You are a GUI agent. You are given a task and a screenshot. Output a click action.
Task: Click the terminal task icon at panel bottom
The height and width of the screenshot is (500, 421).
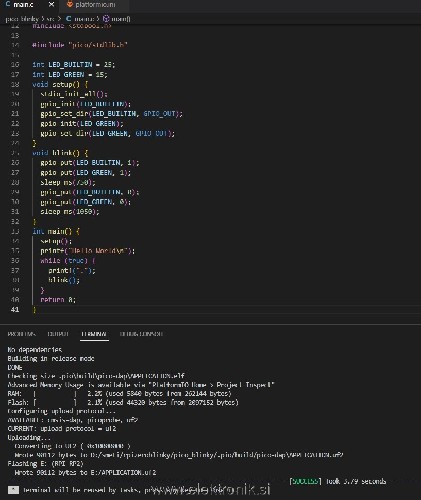pyautogui.click(x=13, y=490)
